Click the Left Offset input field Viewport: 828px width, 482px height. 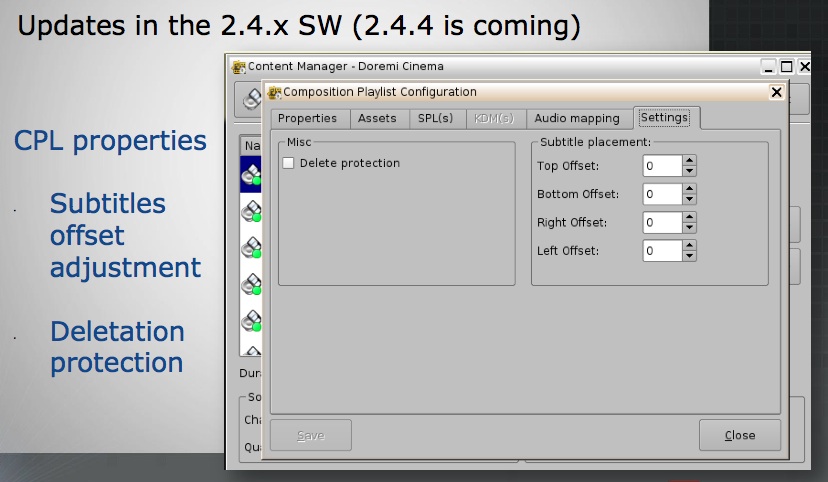662,251
